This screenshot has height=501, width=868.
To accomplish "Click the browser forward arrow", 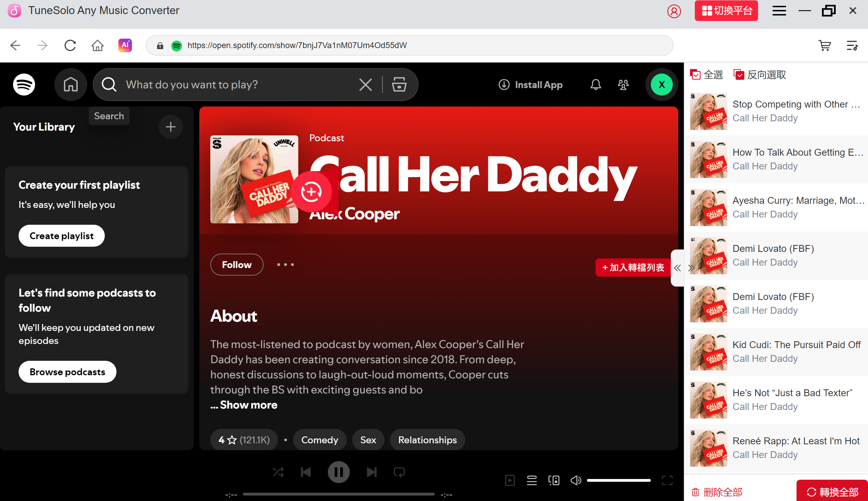I will click(42, 45).
